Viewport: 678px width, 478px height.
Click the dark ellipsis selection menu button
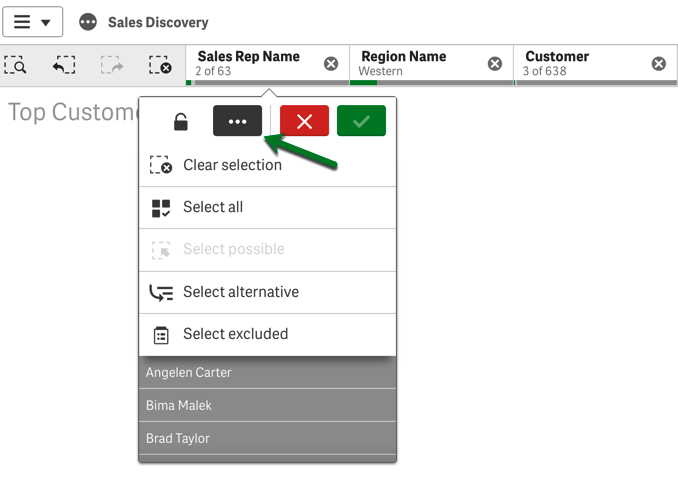pyautogui.click(x=237, y=121)
